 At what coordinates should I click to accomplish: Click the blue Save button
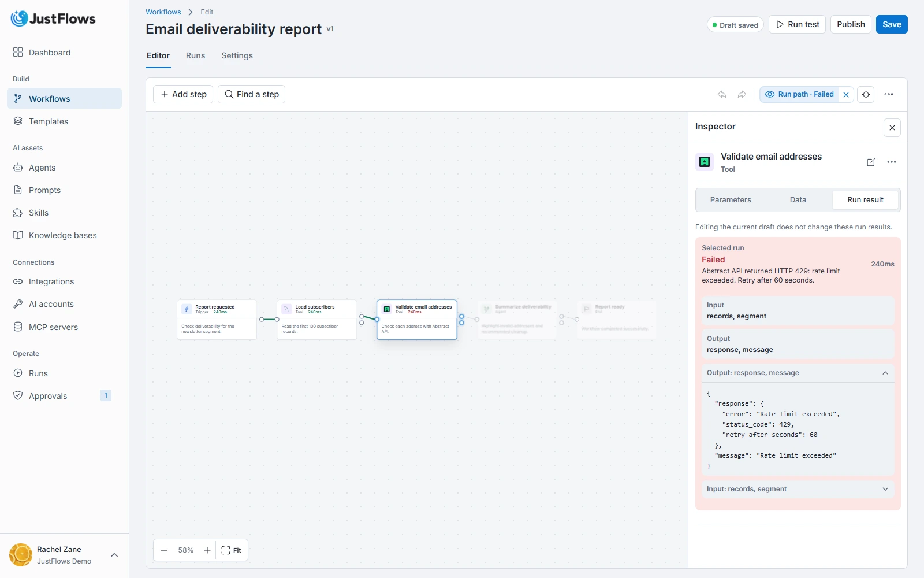point(892,24)
